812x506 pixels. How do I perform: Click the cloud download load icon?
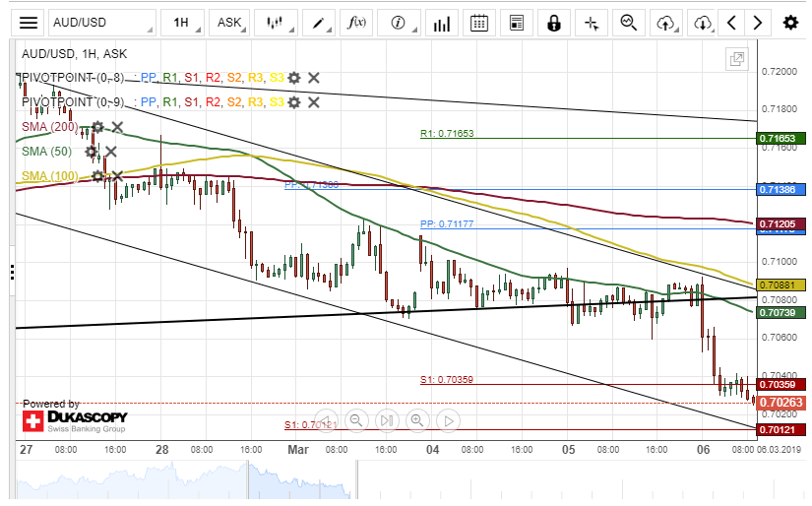coord(703,22)
